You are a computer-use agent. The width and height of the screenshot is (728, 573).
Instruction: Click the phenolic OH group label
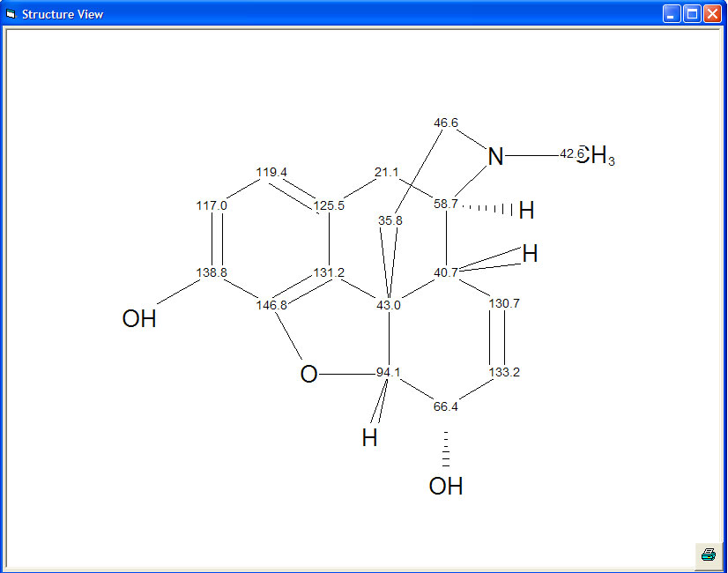[139, 319]
